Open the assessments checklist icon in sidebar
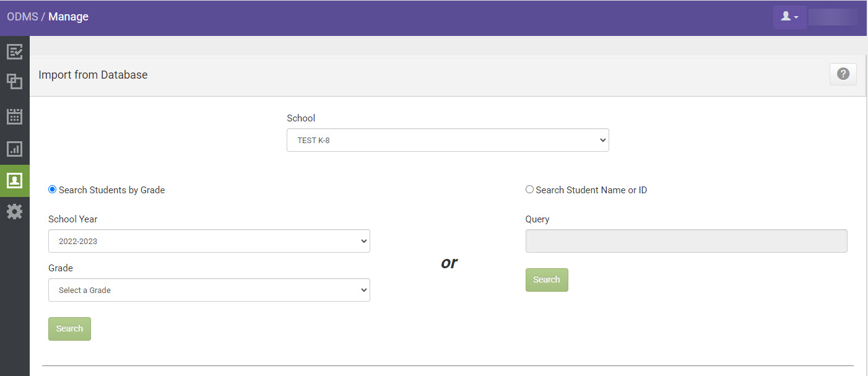The width and height of the screenshot is (868, 376). tap(15, 51)
